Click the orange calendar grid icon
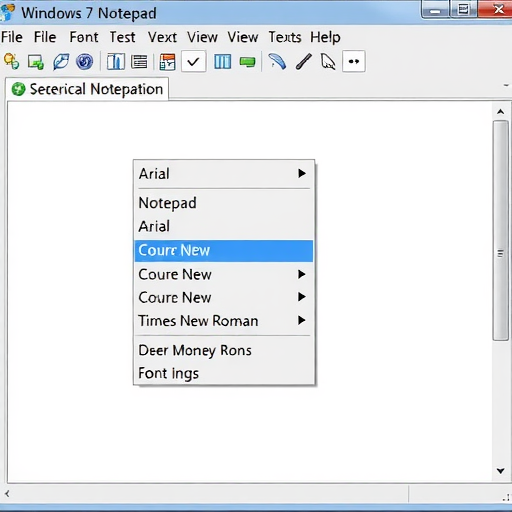512x512 pixels. 167,61
